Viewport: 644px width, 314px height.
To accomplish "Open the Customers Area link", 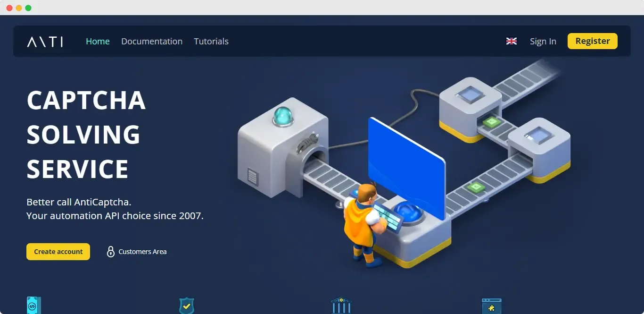I will point(142,252).
